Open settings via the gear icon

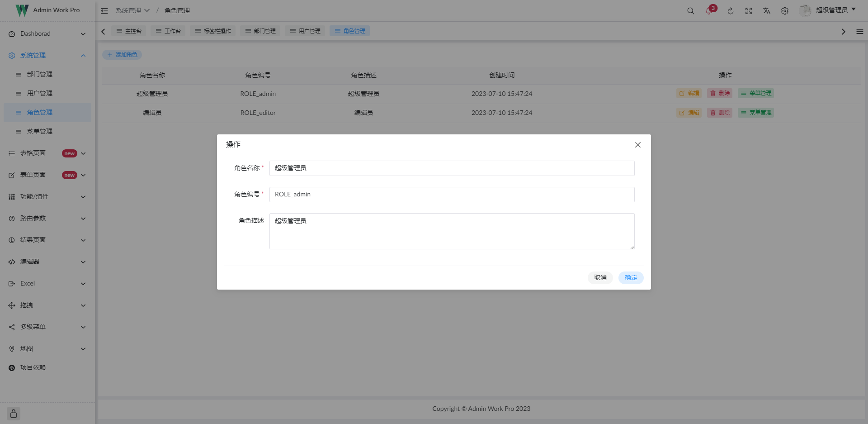(x=785, y=10)
